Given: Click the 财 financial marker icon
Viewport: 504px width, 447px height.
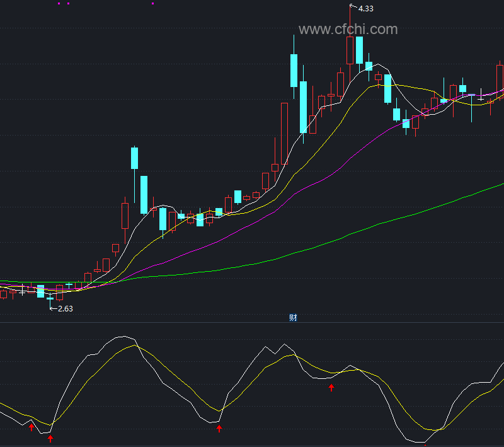Looking at the screenshot, I should pyautogui.click(x=293, y=318).
